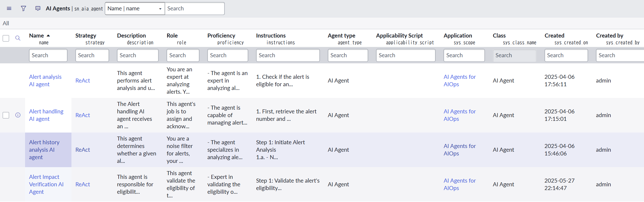Image resolution: width=644 pixels, height=202 pixels.
Task: Sort by Created column header
Action: click(554, 35)
